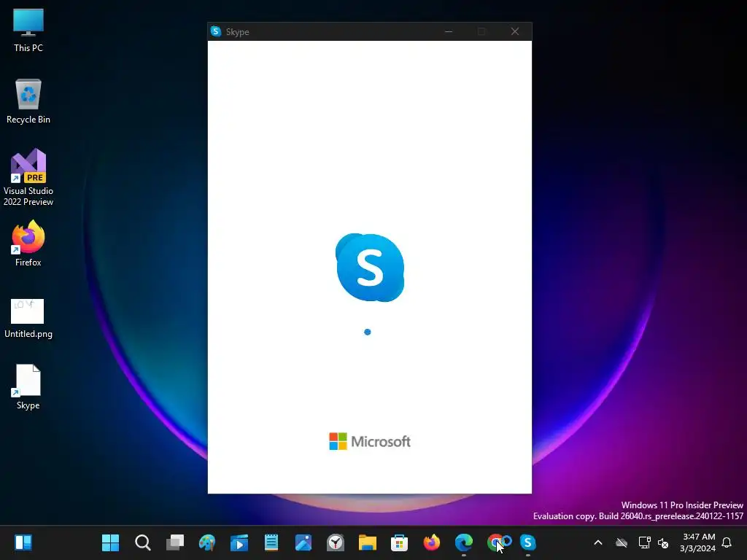Click the Skype logo in splash window
The height and width of the screenshot is (560, 747).
pyautogui.click(x=370, y=267)
